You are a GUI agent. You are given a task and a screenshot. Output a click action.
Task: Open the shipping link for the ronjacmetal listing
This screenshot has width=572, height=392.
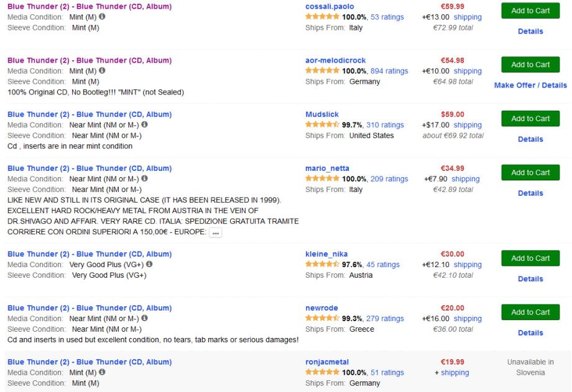[x=455, y=373]
